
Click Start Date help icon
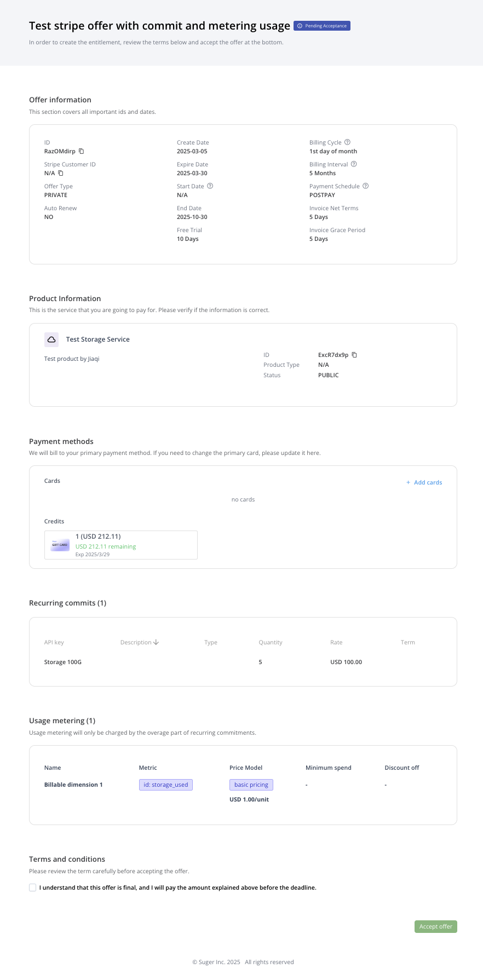click(x=210, y=186)
